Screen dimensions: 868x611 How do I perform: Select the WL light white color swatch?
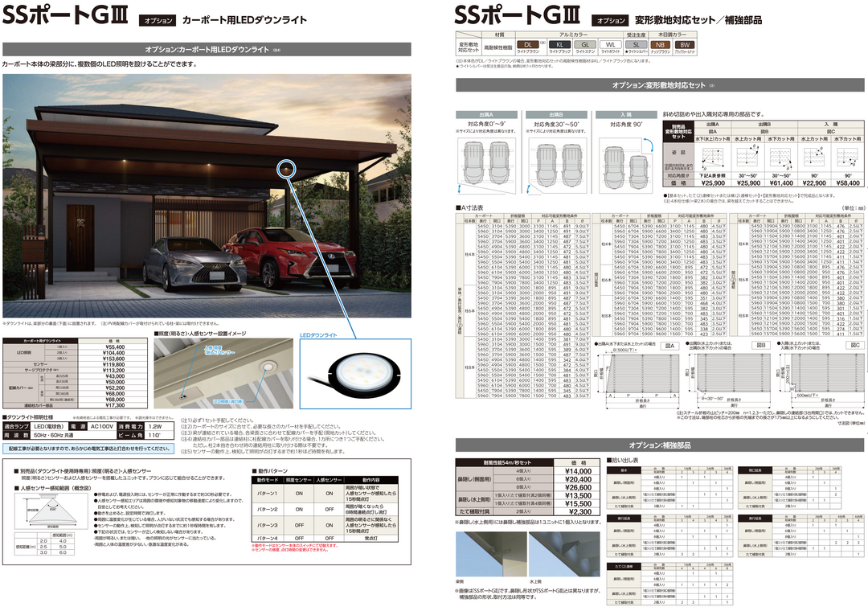[610, 45]
